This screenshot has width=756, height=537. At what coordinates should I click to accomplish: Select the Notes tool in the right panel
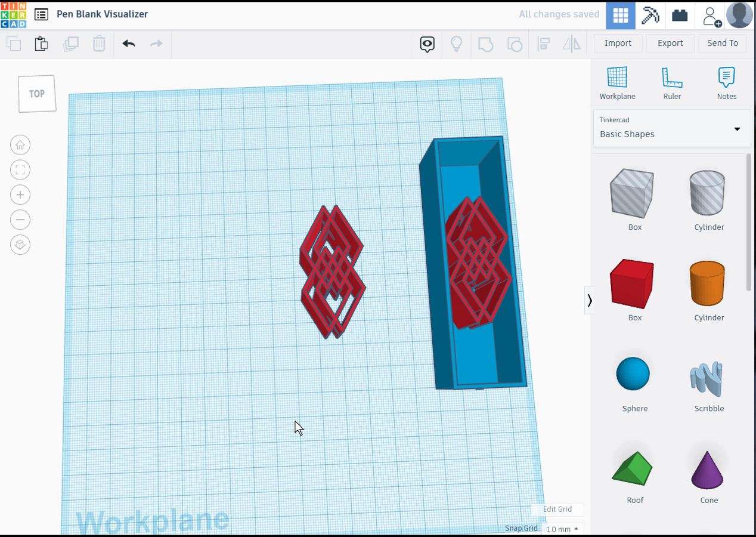pyautogui.click(x=726, y=82)
